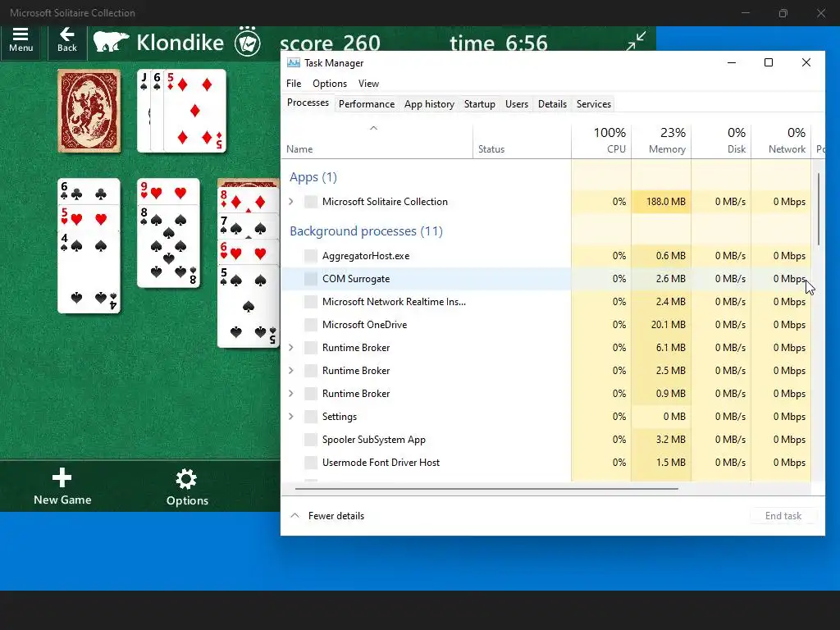840x630 pixels.
Task: Click the Task Manager title bar icon
Action: [x=293, y=62]
